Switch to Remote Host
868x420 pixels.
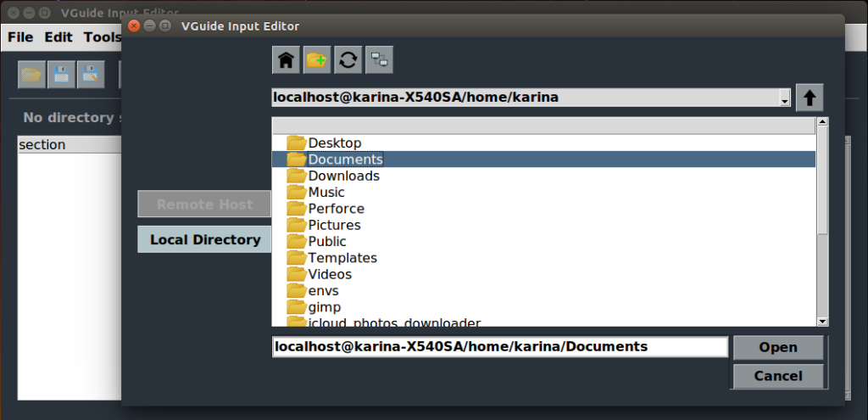point(204,204)
